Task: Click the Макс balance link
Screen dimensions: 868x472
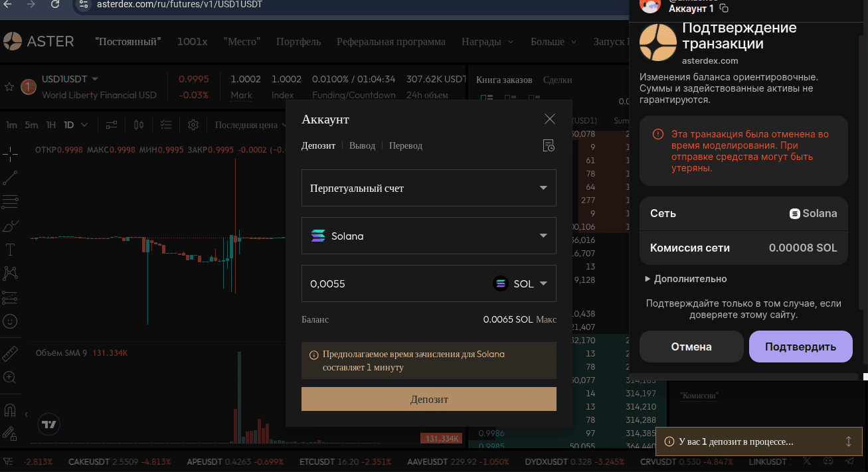Action: [546, 319]
